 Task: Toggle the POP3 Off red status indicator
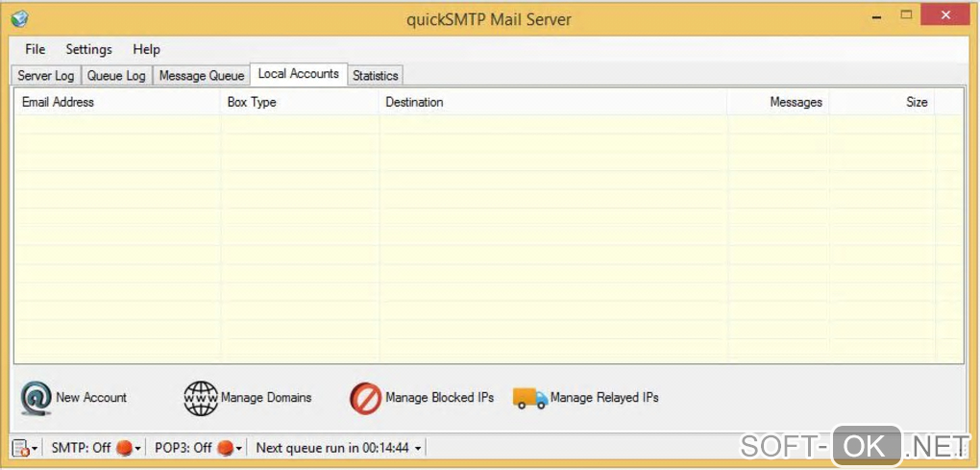(225, 448)
